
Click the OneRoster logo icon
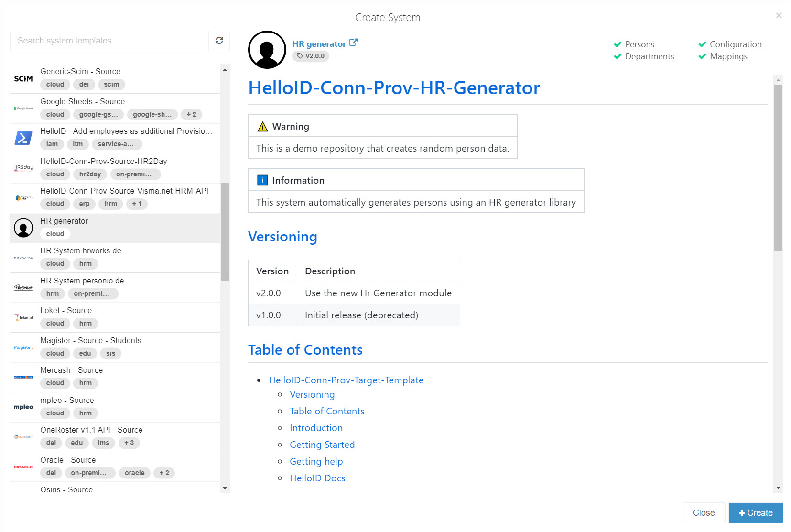coord(23,437)
